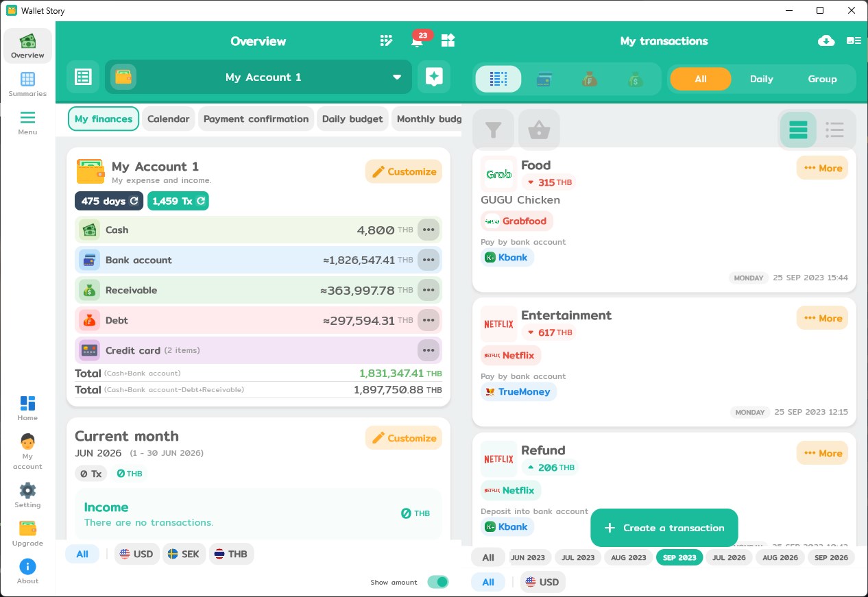The image size is (868, 597).
Task: Select All transactions grouping mode
Action: point(700,79)
